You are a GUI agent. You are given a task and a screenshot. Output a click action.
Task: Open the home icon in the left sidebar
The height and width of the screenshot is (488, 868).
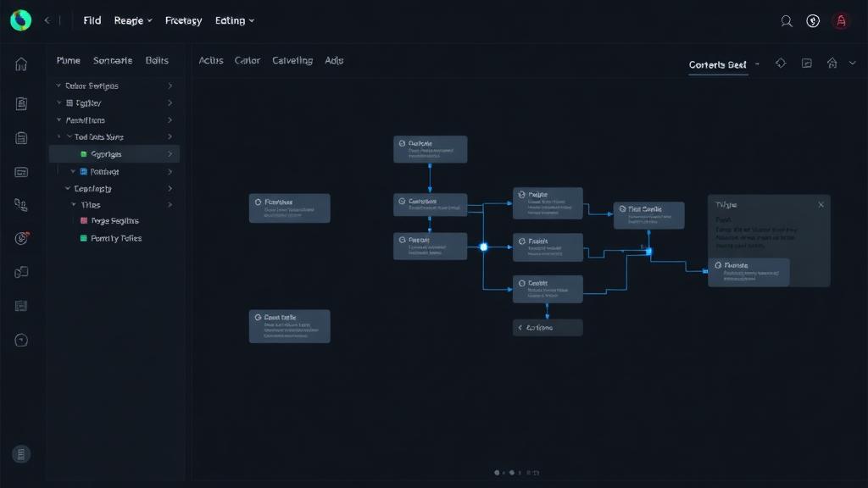point(21,64)
